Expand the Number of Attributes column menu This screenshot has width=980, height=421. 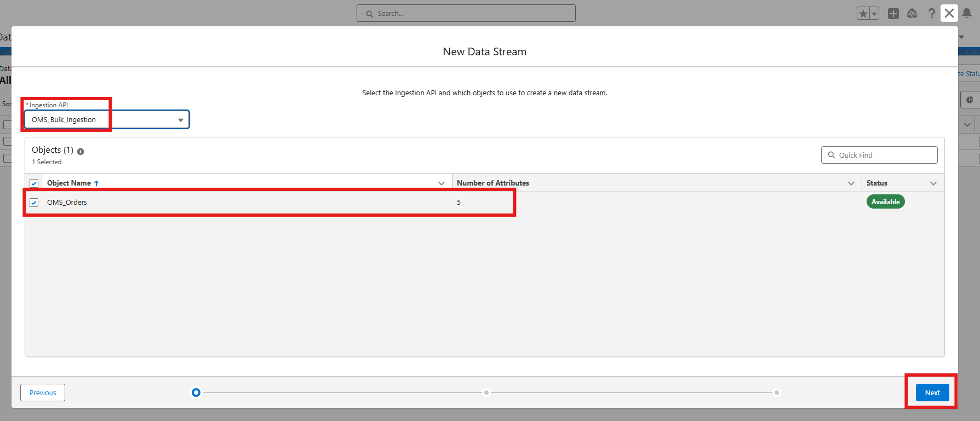pos(851,183)
